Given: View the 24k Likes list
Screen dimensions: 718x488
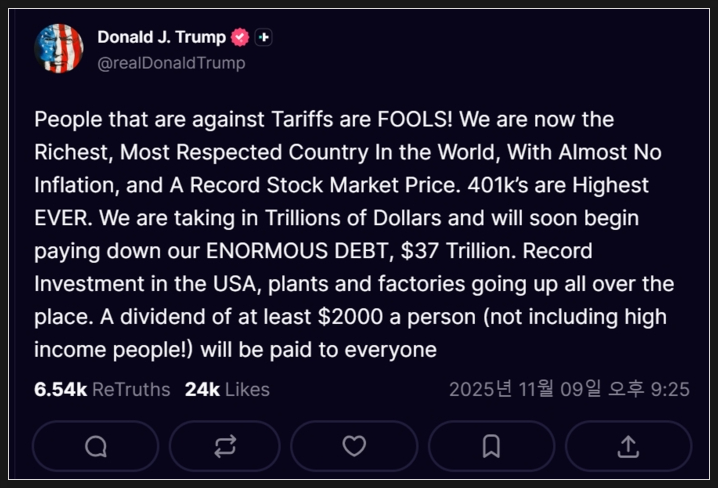Looking at the screenshot, I should point(227,389).
